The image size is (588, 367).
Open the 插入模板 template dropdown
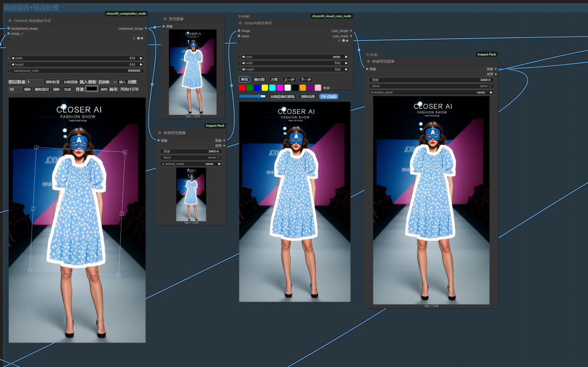(x=107, y=82)
